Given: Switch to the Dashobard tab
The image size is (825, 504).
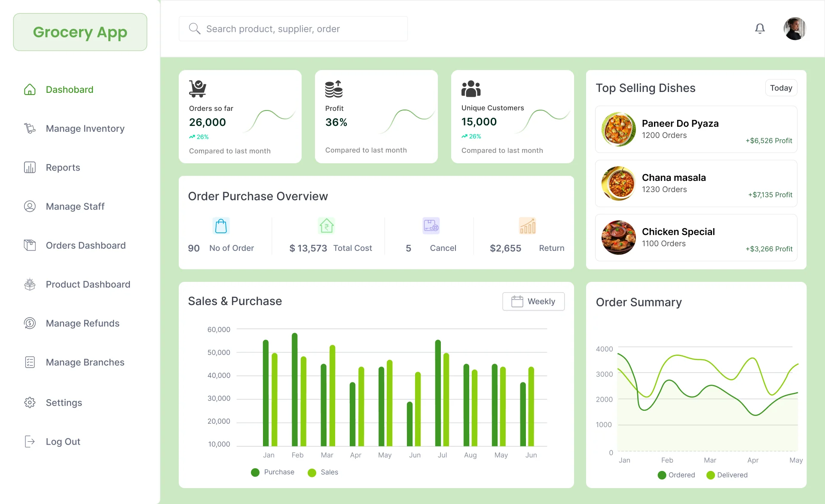Looking at the screenshot, I should pyautogui.click(x=70, y=89).
